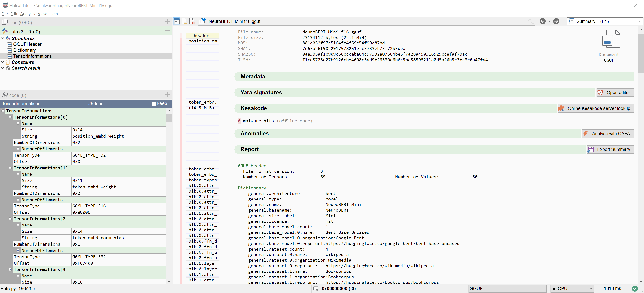This screenshot has height=293, width=644.
Task: Click the 0xF67400 offset value
Action: tap(82, 263)
